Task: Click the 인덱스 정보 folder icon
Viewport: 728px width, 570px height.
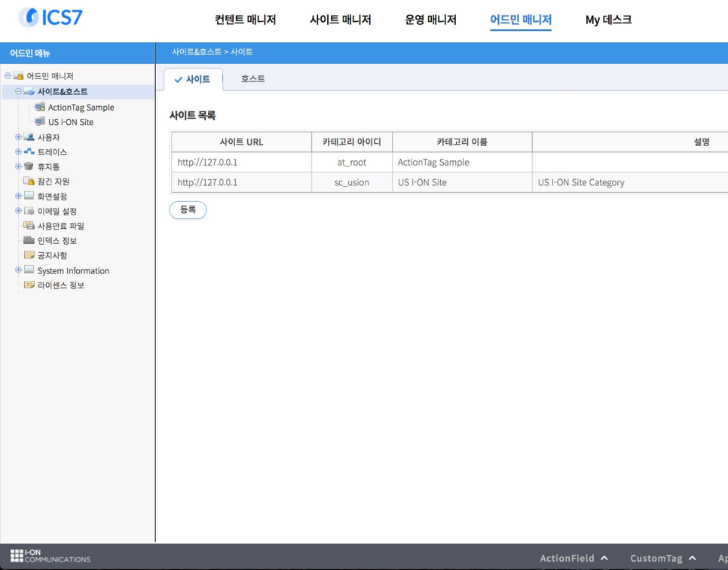Action: pos(29,241)
